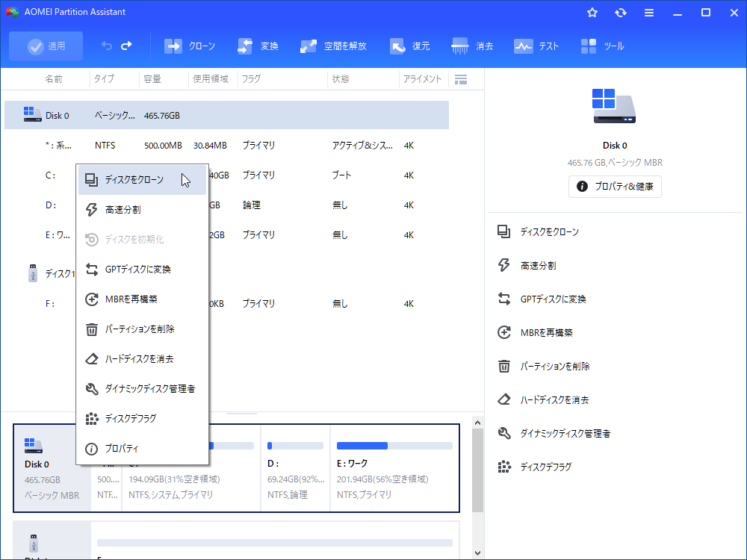Choose パーティションを削除 in context menu
This screenshot has height=560, width=747.
142,329
